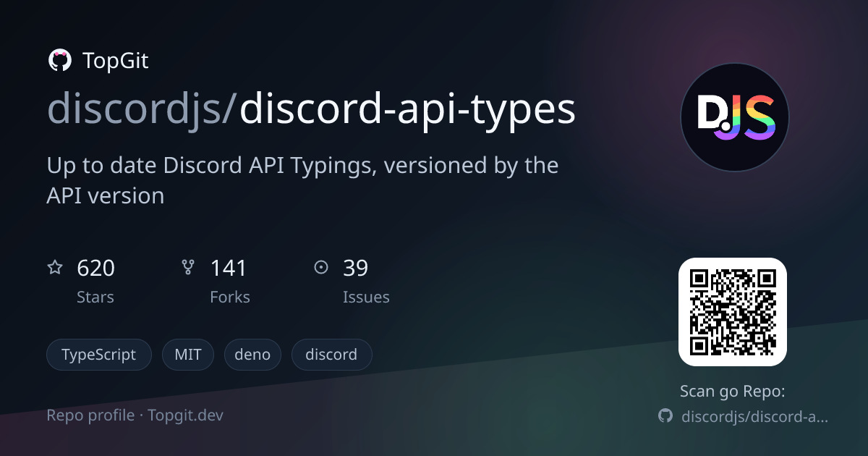
Task: Click the Scan go Repo: caption
Action: point(733,392)
